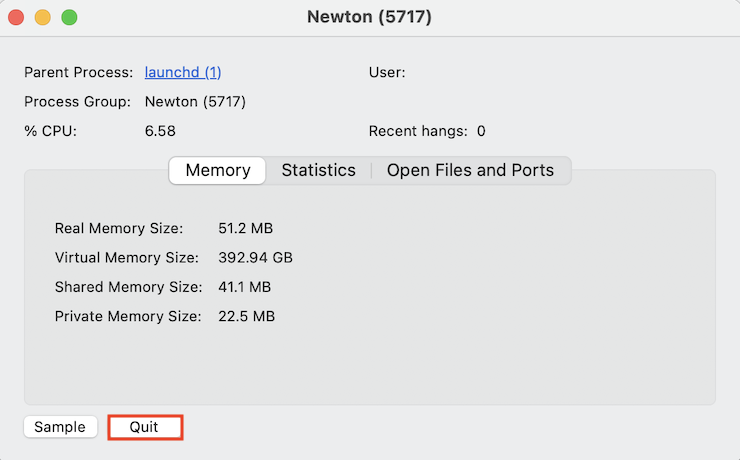Minimize the window with the yellow button
The image size is (740, 460).
[x=42, y=17]
